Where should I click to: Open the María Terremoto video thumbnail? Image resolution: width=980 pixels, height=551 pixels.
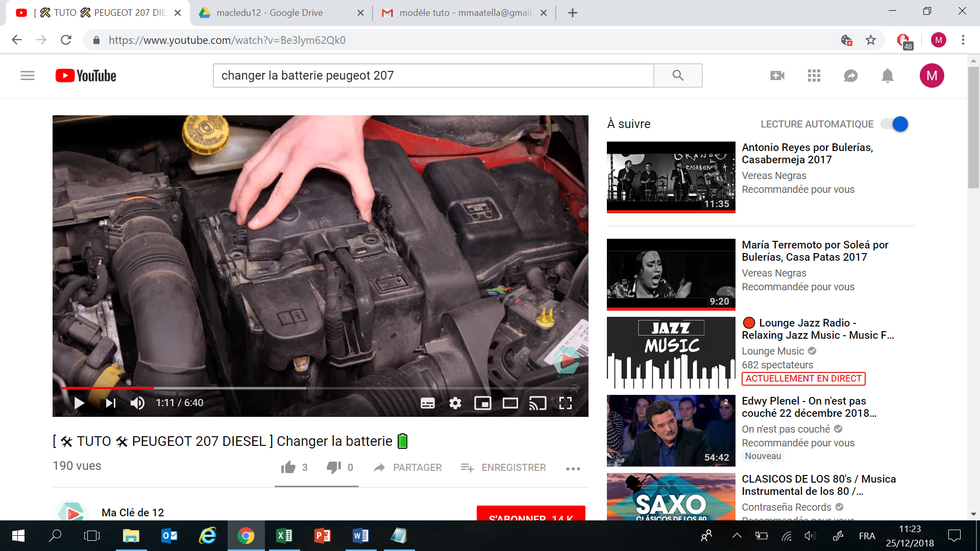pyautogui.click(x=671, y=274)
